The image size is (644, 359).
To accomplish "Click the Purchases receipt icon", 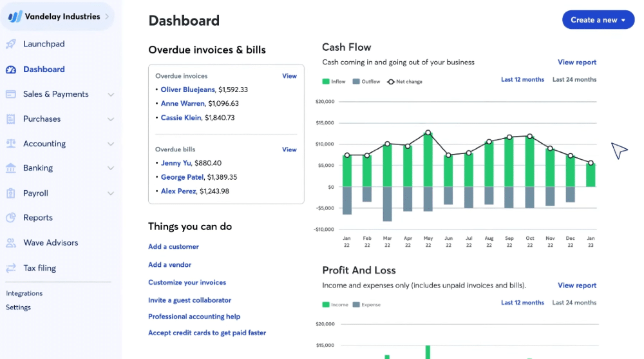I will (x=11, y=119).
